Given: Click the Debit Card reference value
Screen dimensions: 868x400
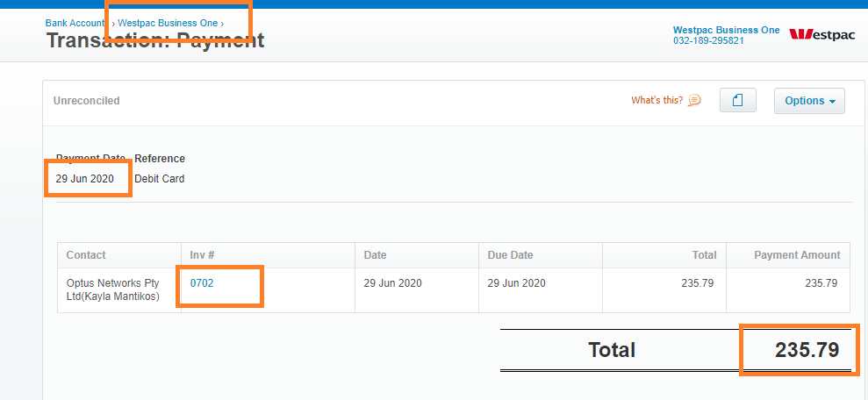Looking at the screenshot, I should 160,179.
